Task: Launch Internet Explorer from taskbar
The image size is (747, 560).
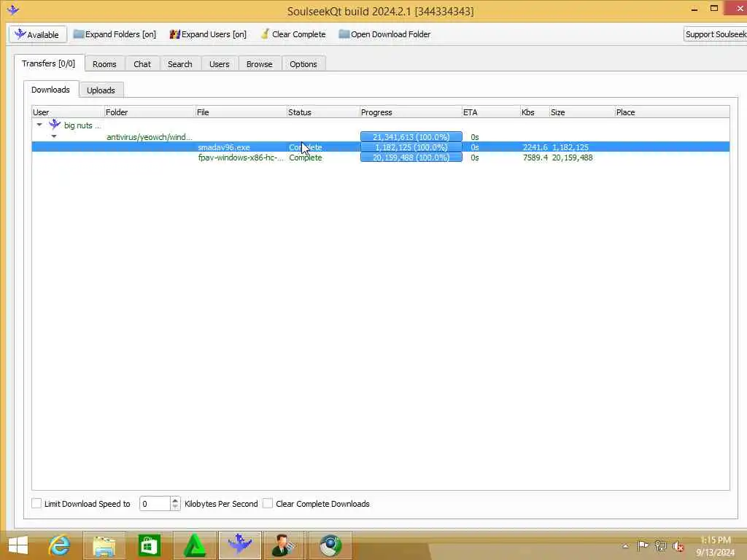Action: 59,545
